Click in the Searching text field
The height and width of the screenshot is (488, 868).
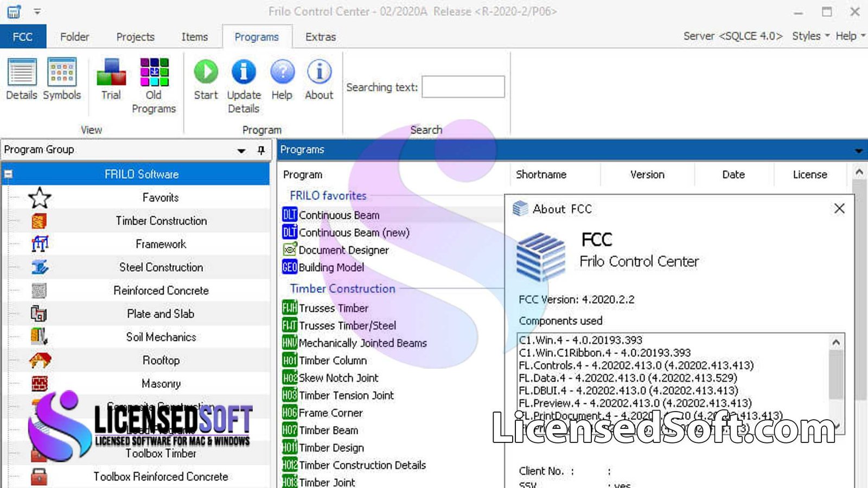click(463, 87)
